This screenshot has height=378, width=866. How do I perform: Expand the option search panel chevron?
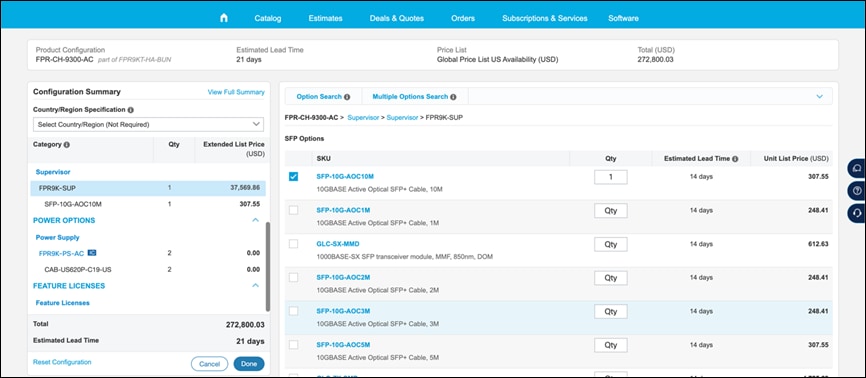click(820, 96)
